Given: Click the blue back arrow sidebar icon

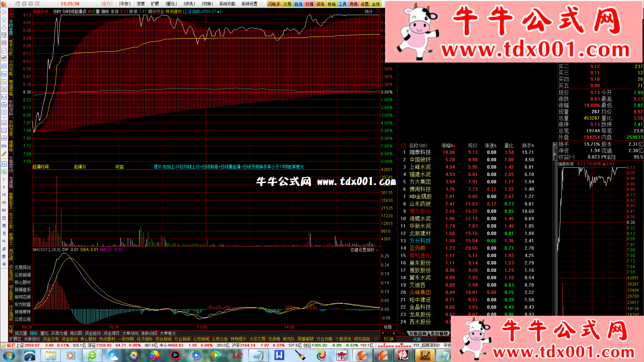Looking at the screenshot, I should pos(4,12).
